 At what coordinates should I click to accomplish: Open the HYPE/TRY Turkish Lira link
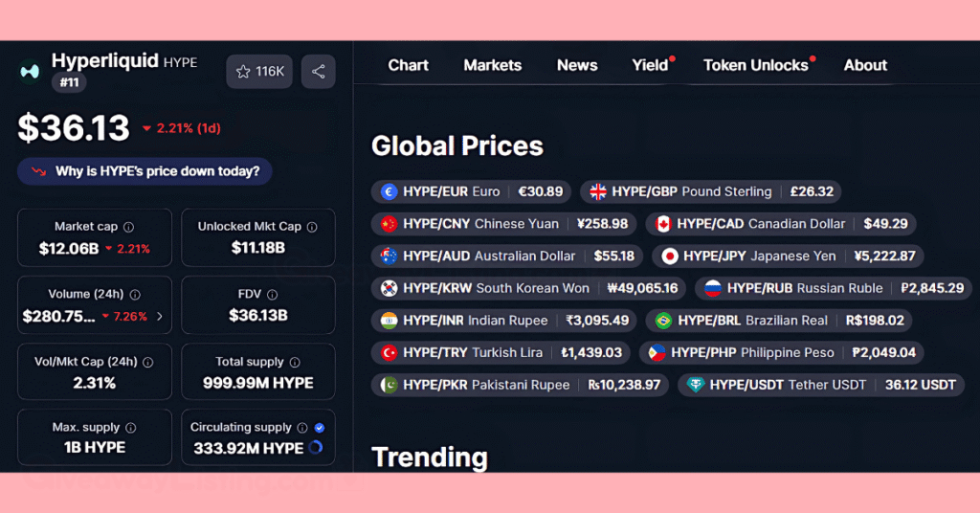tap(501, 353)
